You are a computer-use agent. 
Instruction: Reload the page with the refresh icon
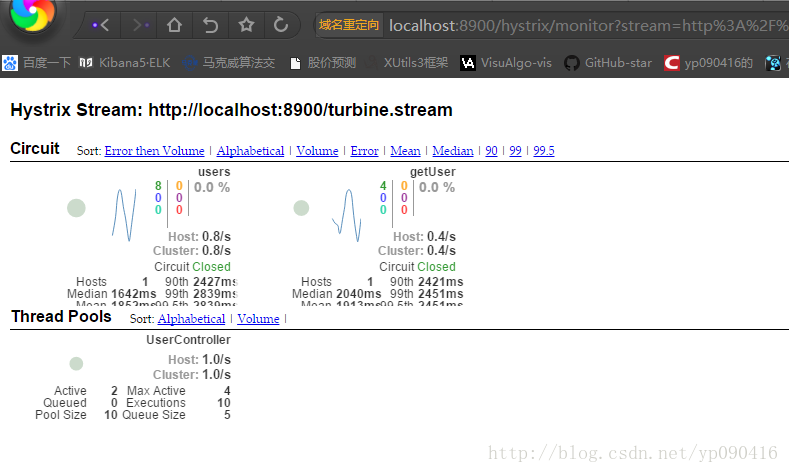tap(281, 24)
